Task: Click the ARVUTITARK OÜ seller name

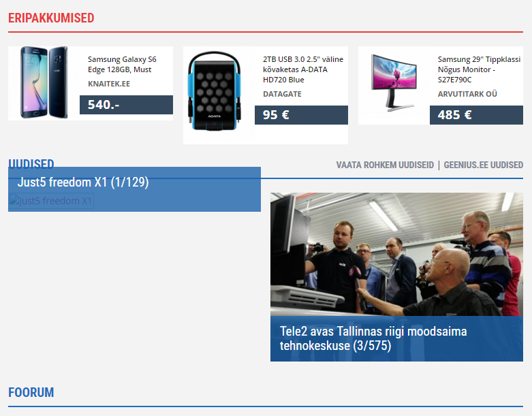Action: pos(467,94)
